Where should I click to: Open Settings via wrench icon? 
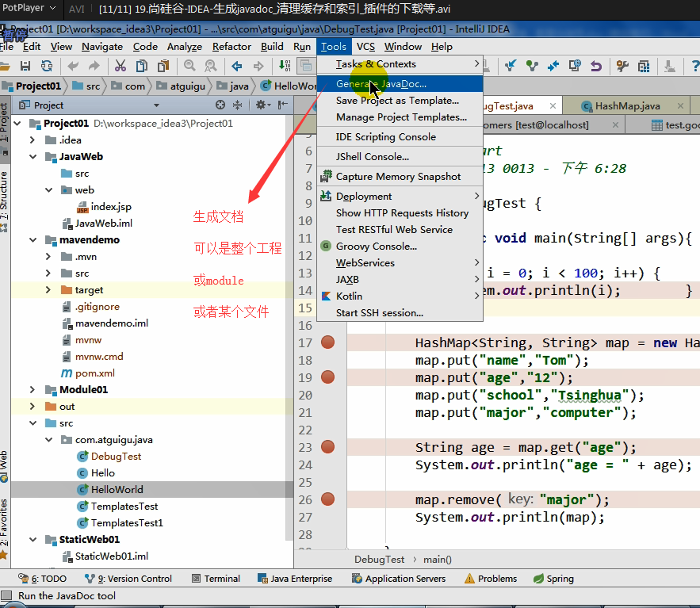pyautogui.click(x=622, y=66)
